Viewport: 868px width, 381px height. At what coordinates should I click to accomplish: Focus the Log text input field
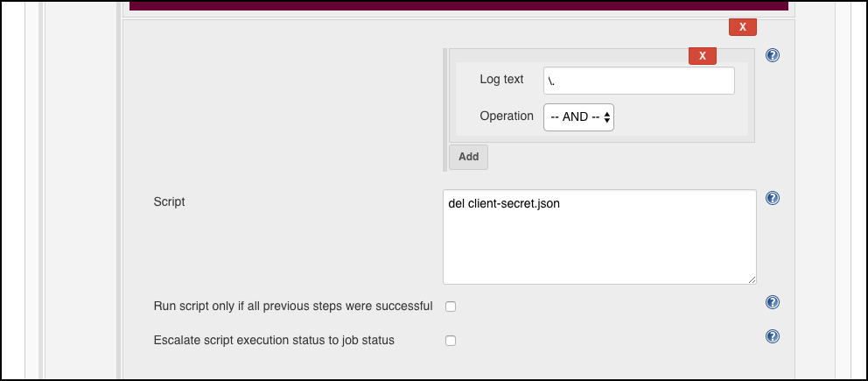[639, 81]
